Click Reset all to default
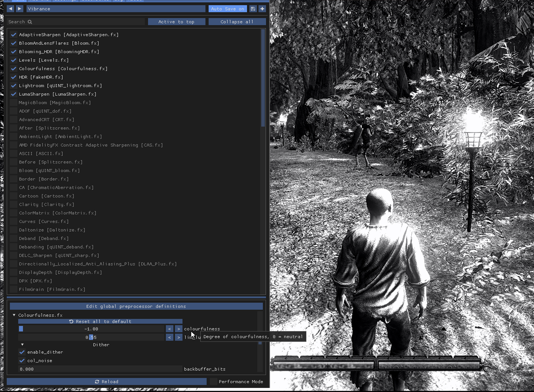 click(100, 321)
